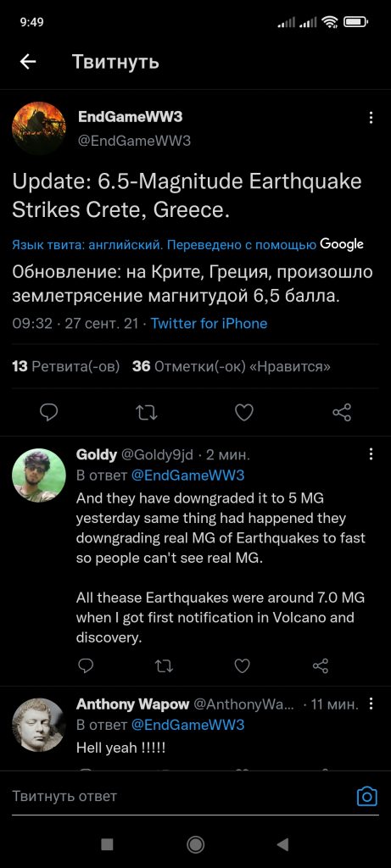Share Goldy's reply
Viewport: 391px width, 868px height.
pyautogui.click(x=321, y=665)
